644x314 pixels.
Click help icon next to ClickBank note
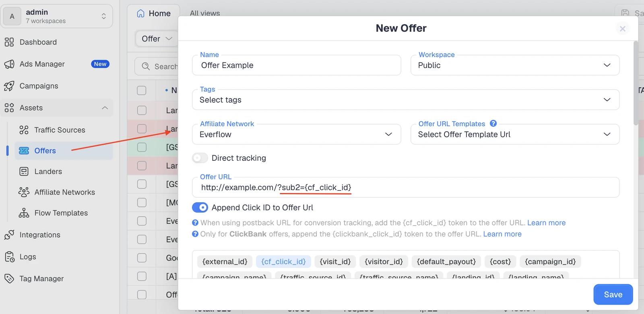tap(195, 234)
